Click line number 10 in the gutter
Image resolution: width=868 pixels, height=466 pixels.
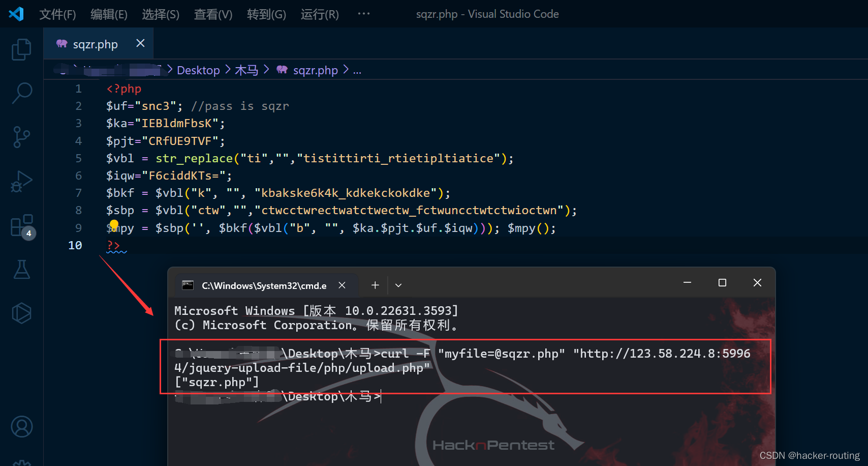(75, 245)
